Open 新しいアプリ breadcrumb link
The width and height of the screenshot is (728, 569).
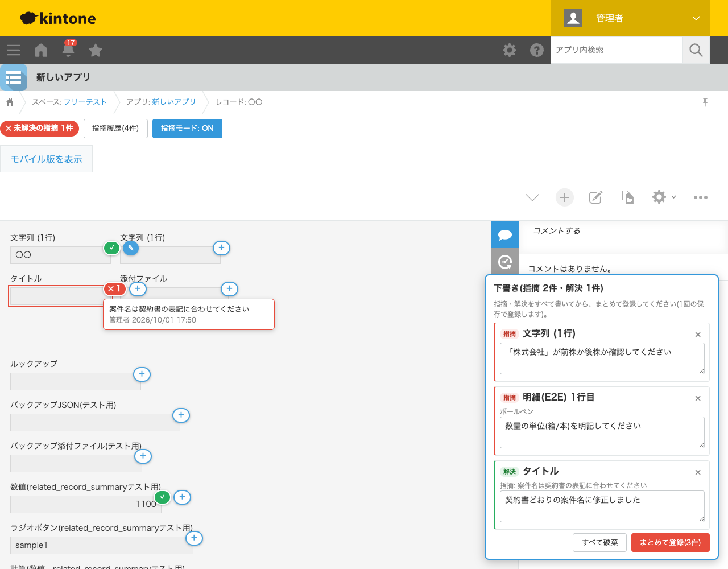coord(173,102)
